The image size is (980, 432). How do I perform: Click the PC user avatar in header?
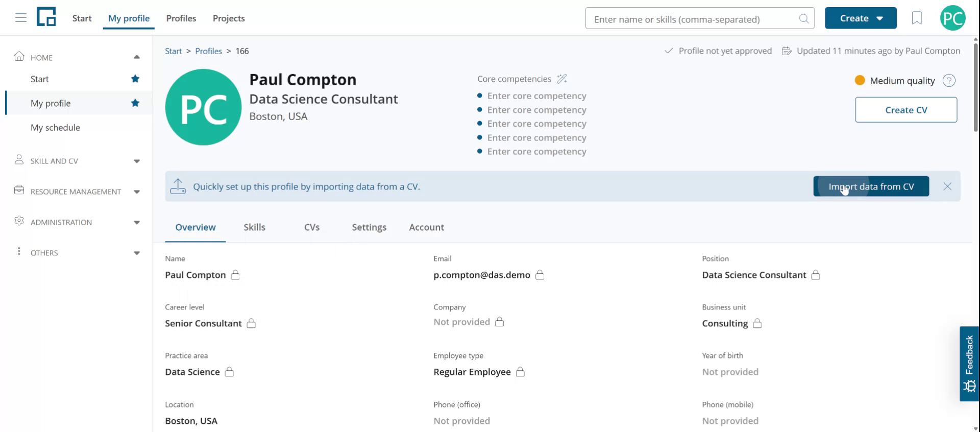(x=952, y=18)
